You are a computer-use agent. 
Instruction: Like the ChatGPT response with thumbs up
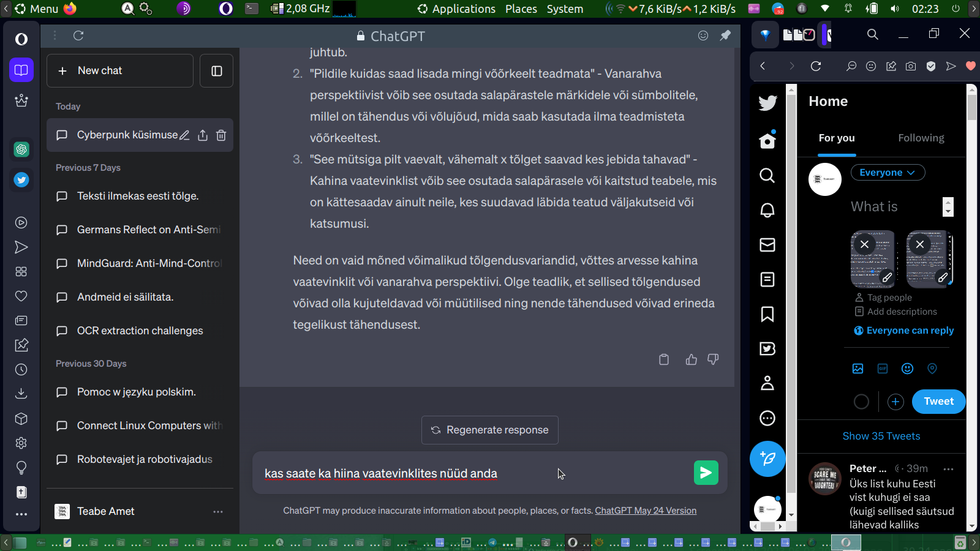point(692,359)
